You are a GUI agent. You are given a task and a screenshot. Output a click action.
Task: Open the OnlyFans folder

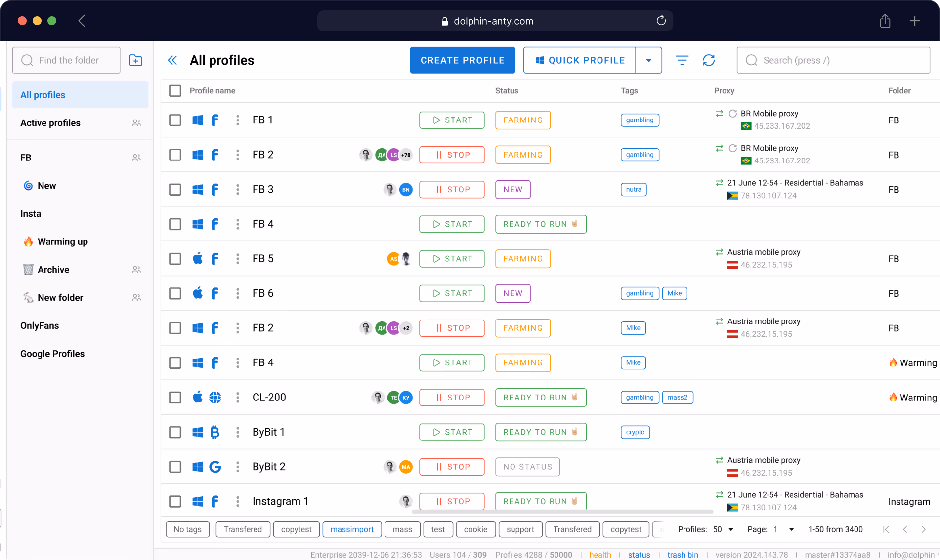pos(40,325)
